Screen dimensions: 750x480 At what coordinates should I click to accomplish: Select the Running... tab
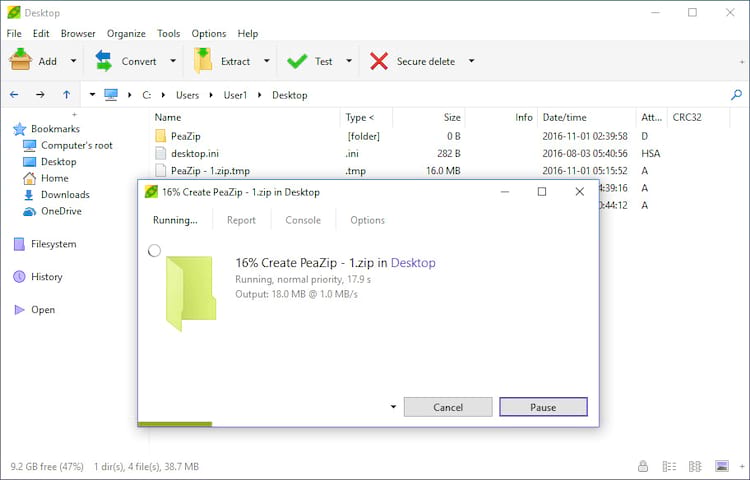pyautogui.click(x=175, y=220)
